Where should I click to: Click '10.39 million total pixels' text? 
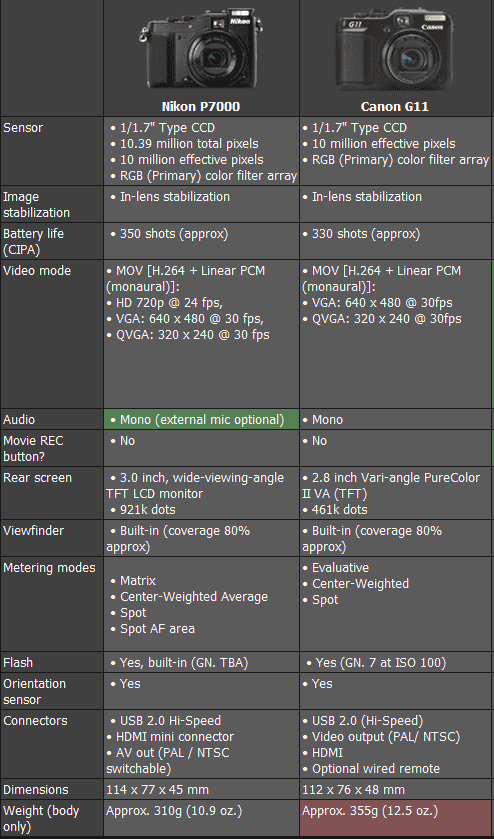(189, 144)
